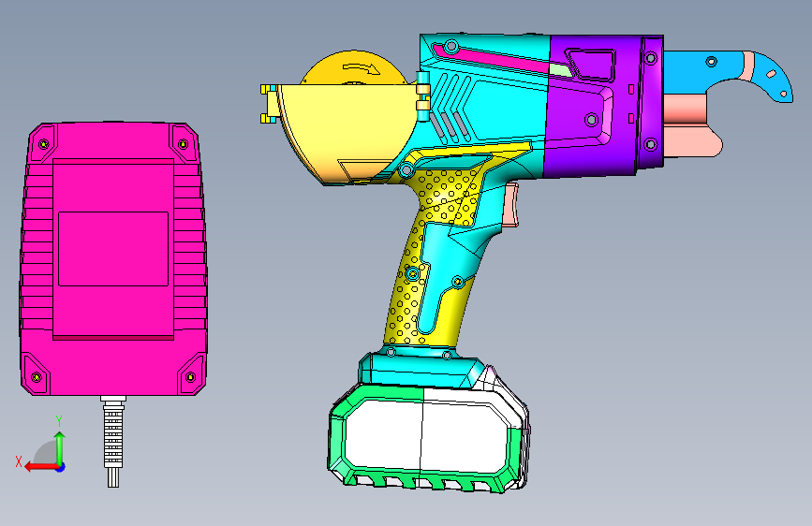Select the inner rectangle label on charger
This screenshot has width=812, height=526.
click(x=113, y=249)
